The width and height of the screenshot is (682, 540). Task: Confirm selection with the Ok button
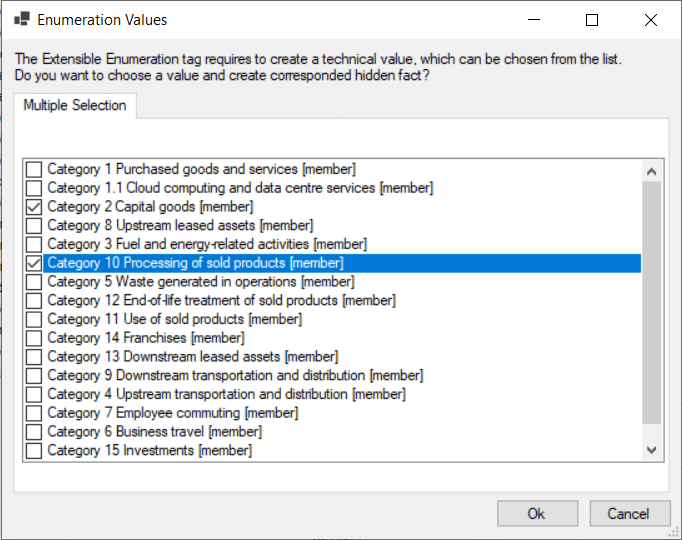point(538,513)
